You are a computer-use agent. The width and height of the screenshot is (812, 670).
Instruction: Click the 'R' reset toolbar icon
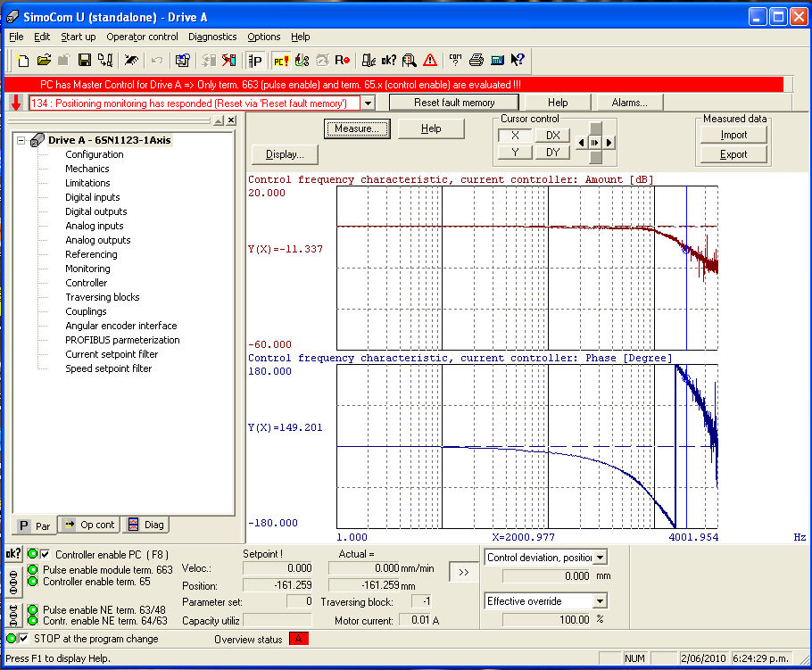tap(342, 61)
